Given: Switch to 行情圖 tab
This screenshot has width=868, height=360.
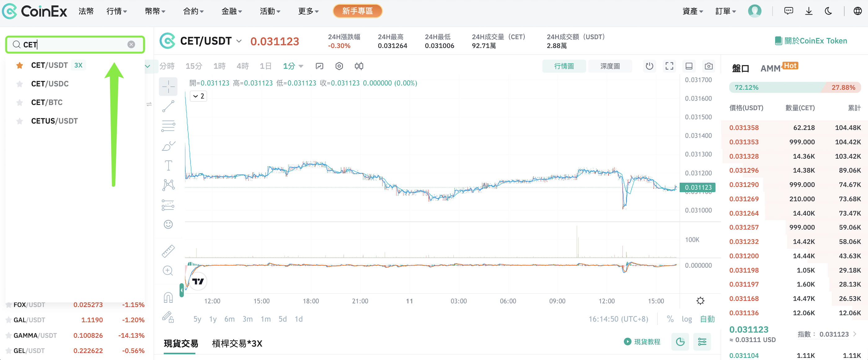Looking at the screenshot, I should [564, 66].
